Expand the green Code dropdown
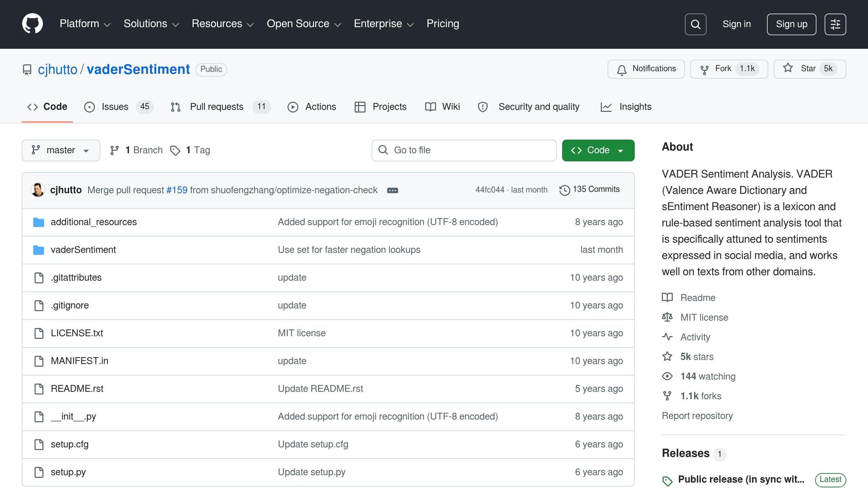The image size is (868, 488). click(598, 150)
